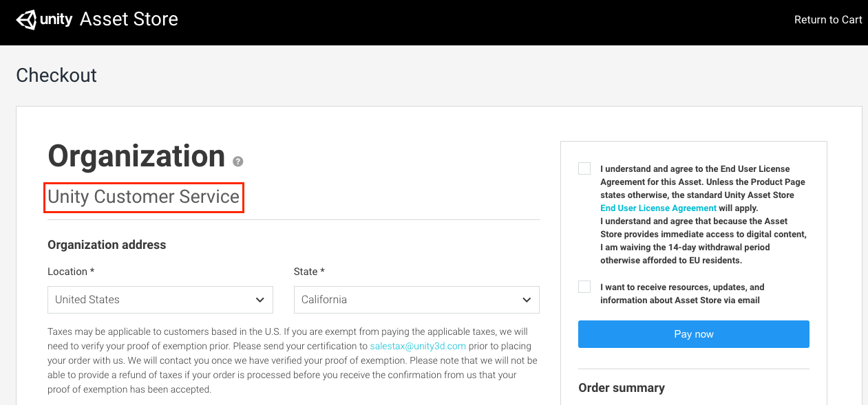Click the Unity cube logo icon
868x405 pixels.
coord(26,19)
